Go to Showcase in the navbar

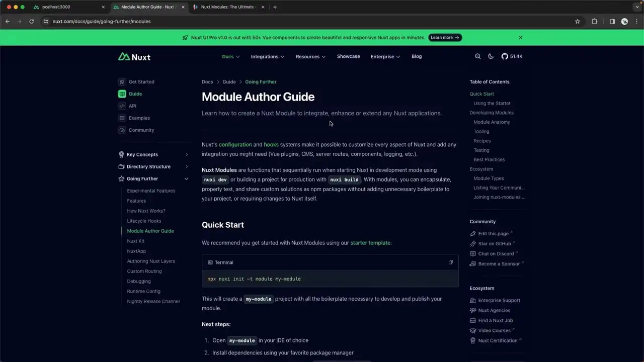coord(348,56)
